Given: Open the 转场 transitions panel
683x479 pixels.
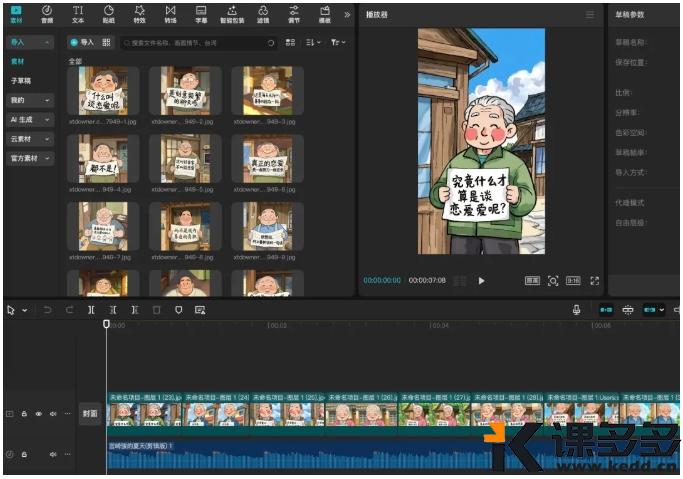Looking at the screenshot, I should tap(170, 13).
